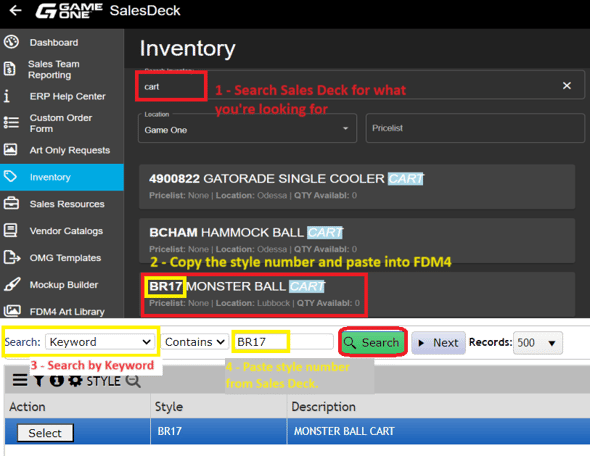Open the Contains condition dropdown
This screenshot has height=456, width=590.
coord(195,342)
